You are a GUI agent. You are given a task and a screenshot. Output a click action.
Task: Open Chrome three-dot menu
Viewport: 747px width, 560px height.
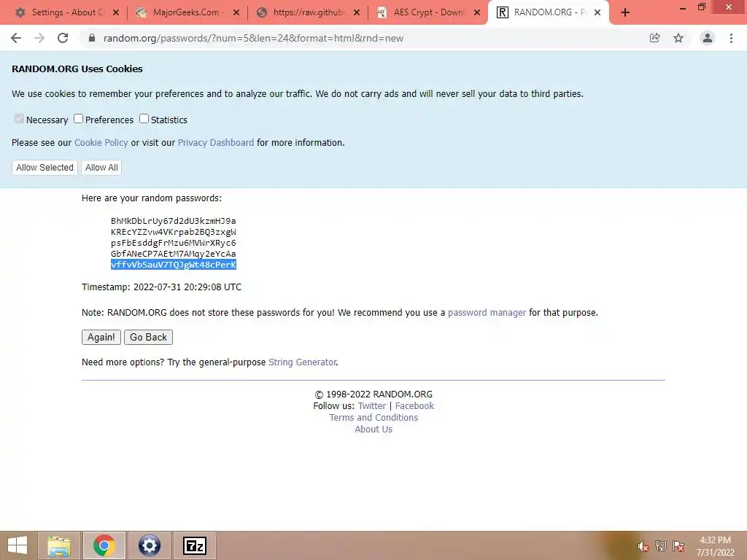click(x=731, y=38)
